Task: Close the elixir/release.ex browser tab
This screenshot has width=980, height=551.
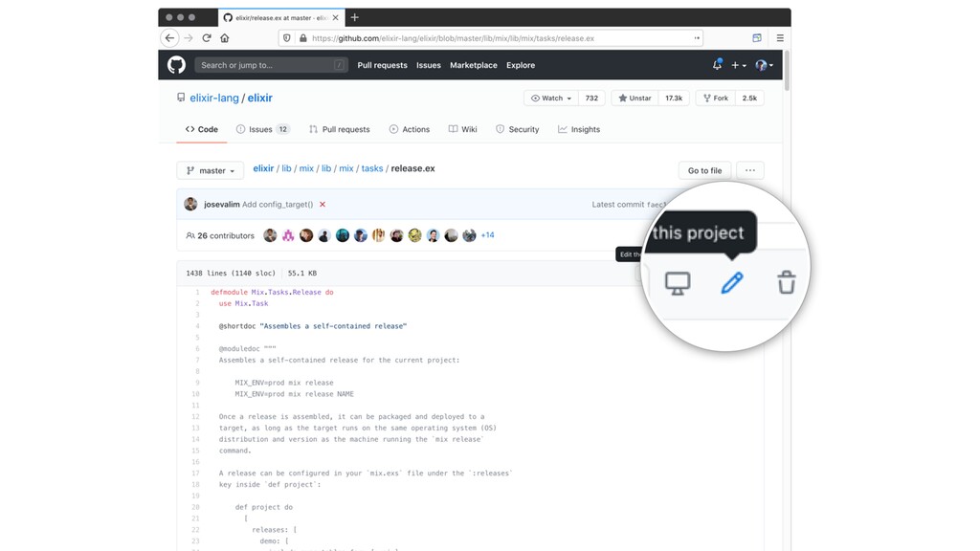Action: click(x=336, y=17)
